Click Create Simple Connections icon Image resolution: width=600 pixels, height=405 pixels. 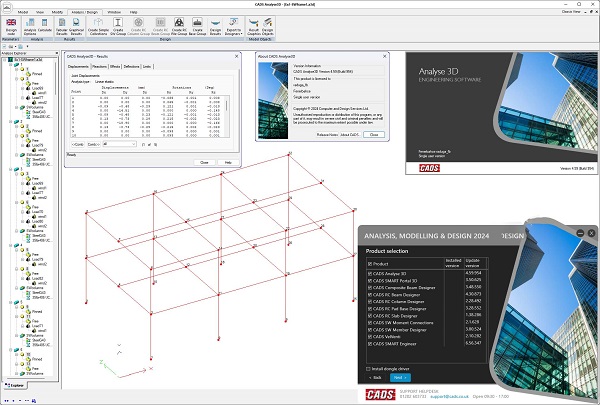click(98, 23)
